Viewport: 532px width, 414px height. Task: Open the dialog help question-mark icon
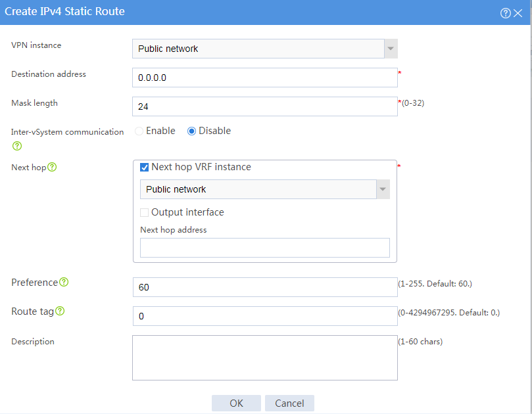[505, 13]
